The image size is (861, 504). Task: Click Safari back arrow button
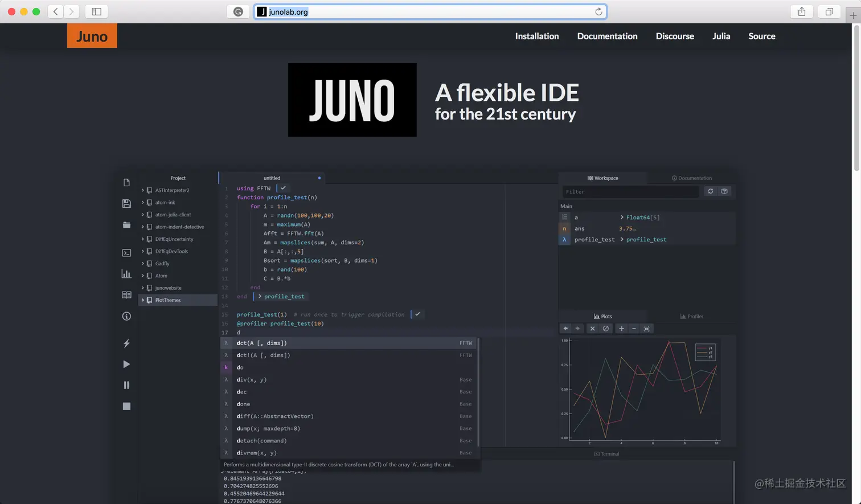(x=55, y=11)
